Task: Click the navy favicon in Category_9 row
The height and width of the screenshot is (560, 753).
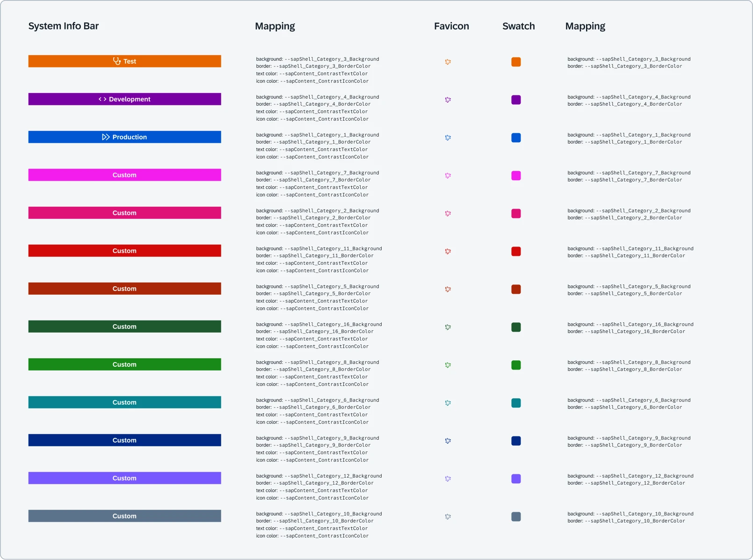Action: point(448,441)
